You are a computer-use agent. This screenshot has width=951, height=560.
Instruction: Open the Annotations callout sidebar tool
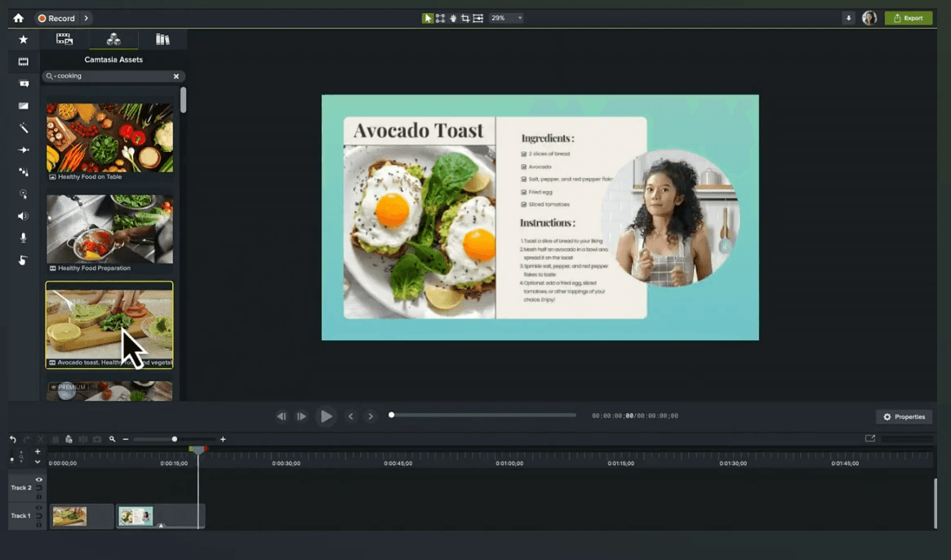coord(23,84)
